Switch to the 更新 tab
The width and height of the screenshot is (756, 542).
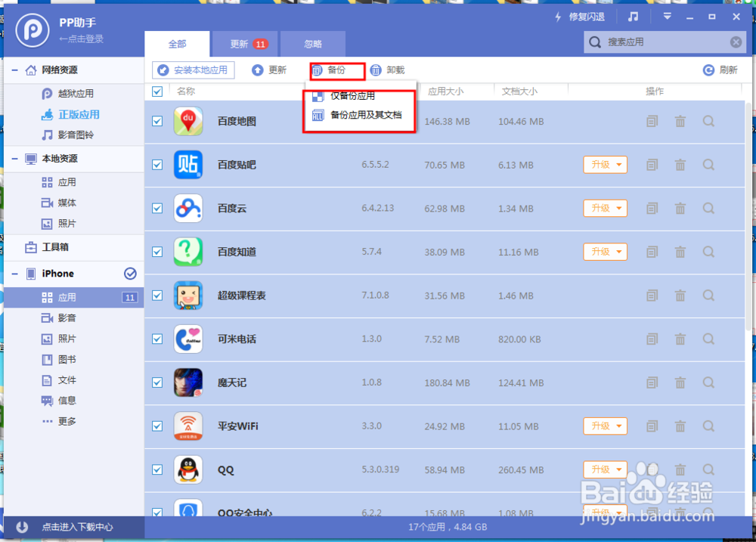pos(245,44)
